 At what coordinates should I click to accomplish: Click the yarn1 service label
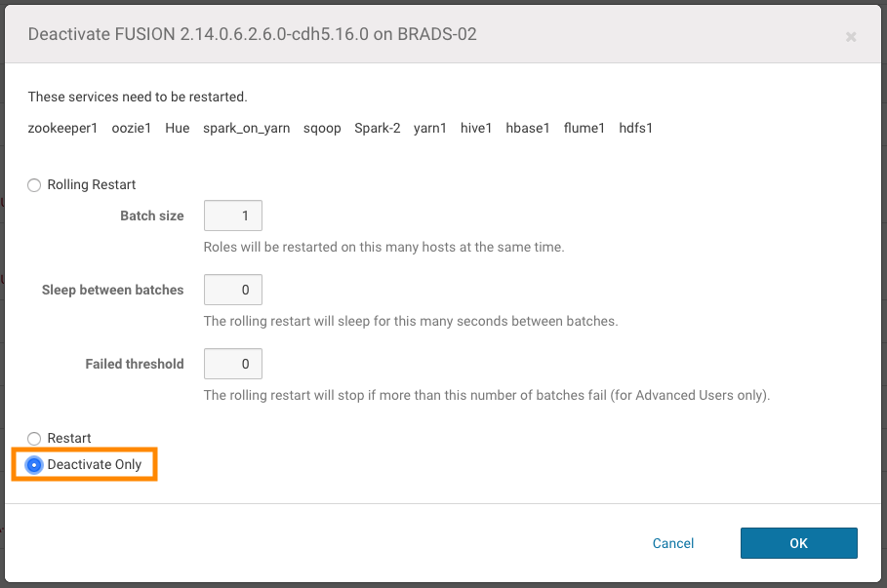429,128
